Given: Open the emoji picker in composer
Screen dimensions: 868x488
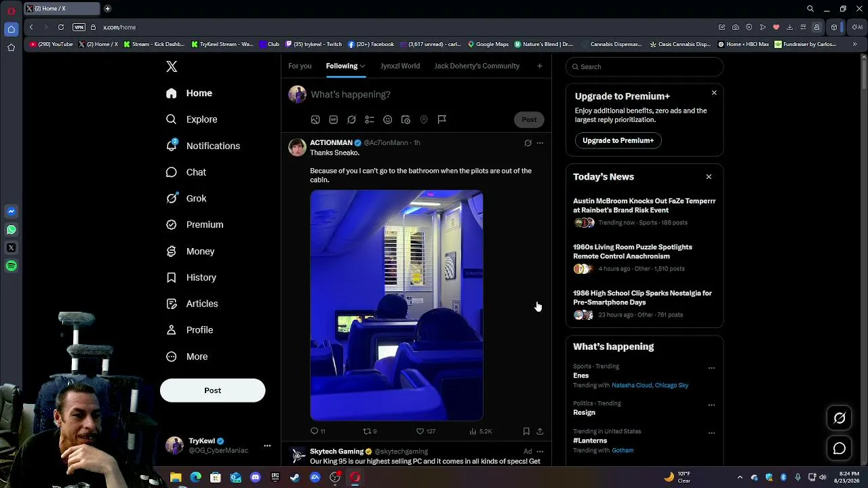Looking at the screenshot, I should click(388, 119).
